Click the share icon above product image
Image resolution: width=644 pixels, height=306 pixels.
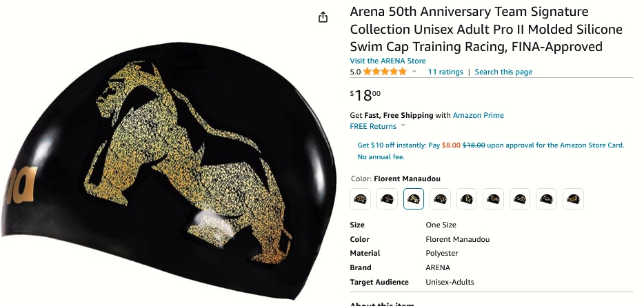(323, 17)
